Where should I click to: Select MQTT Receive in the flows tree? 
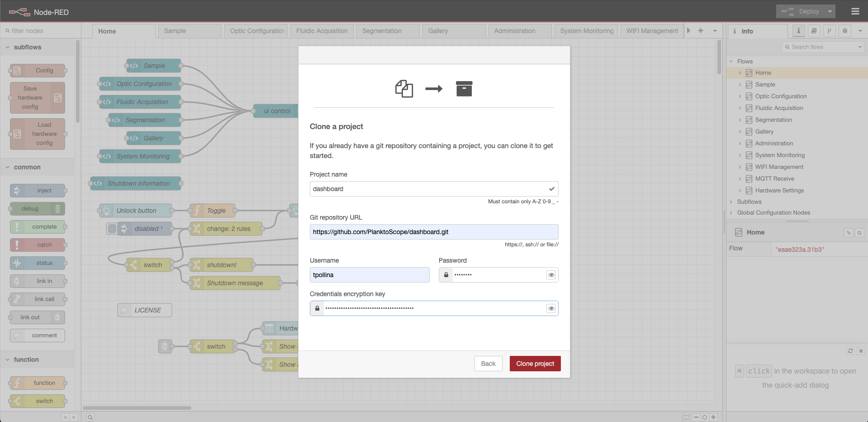click(774, 179)
